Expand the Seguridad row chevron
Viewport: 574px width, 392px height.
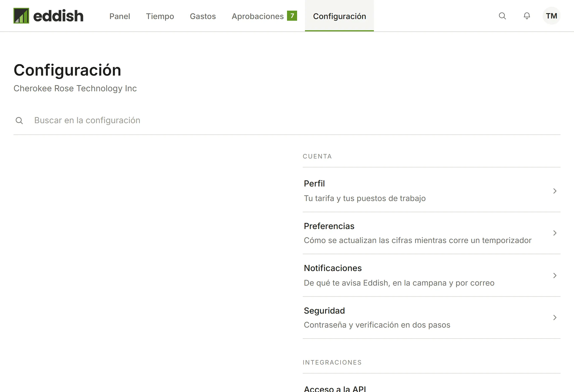[x=555, y=318]
